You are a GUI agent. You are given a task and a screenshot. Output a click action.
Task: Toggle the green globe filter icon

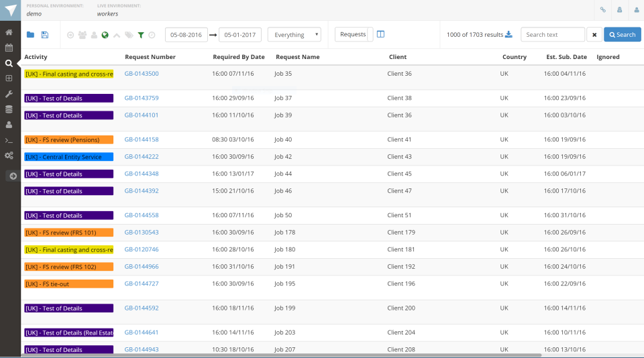coord(105,35)
